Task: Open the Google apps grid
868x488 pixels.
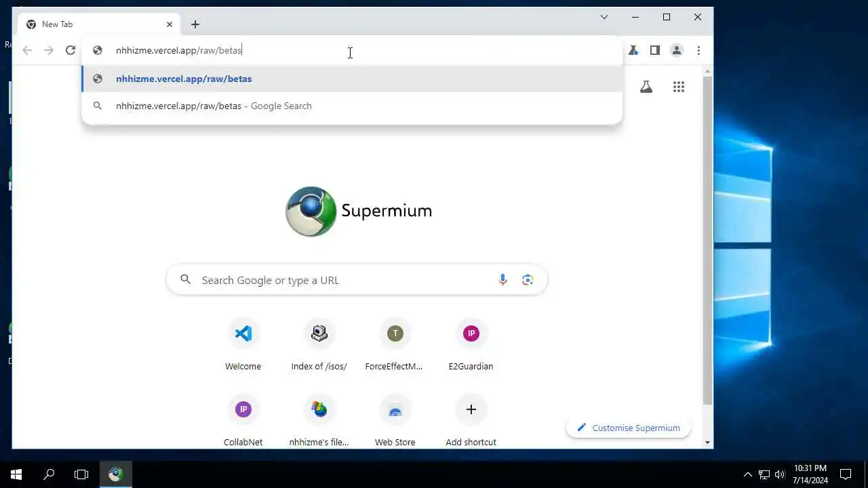Action: pos(679,87)
